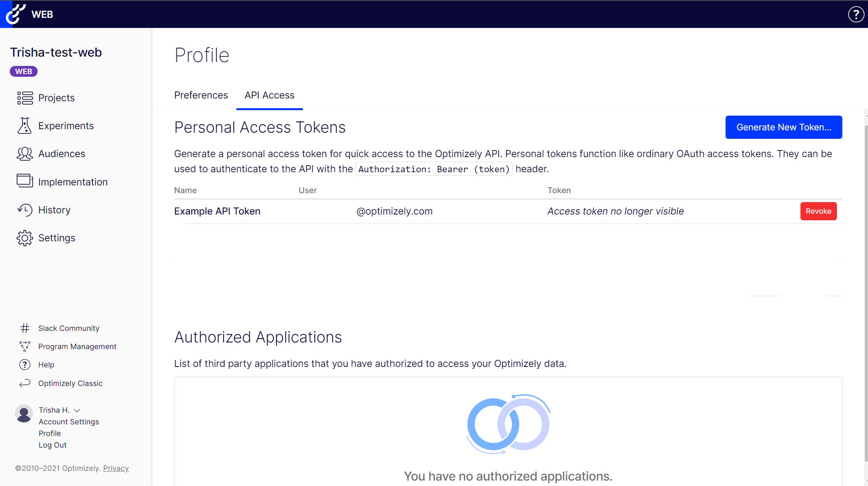Viewport: 868px width, 486px height.
Task: Switch to Optimizely Classic
Action: [70, 383]
